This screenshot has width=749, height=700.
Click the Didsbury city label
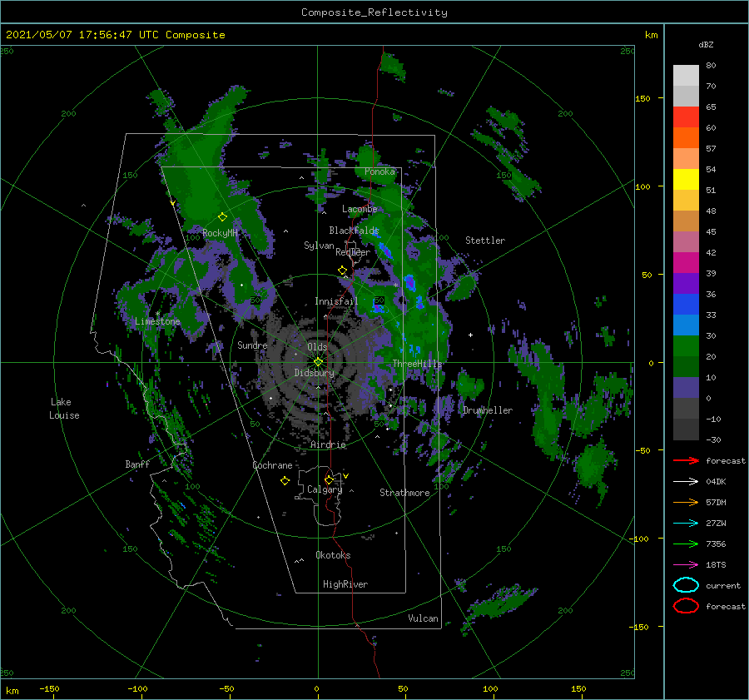315,373
